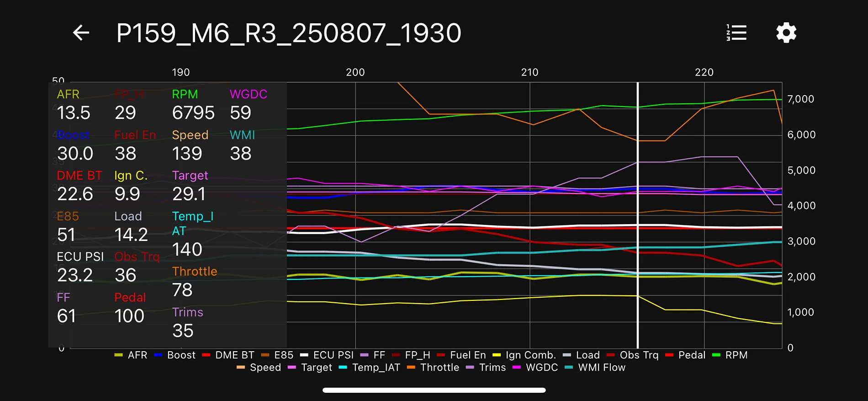The image size is (868, 401).
Task: Select FP_H readout value 29
Action: 125,113
